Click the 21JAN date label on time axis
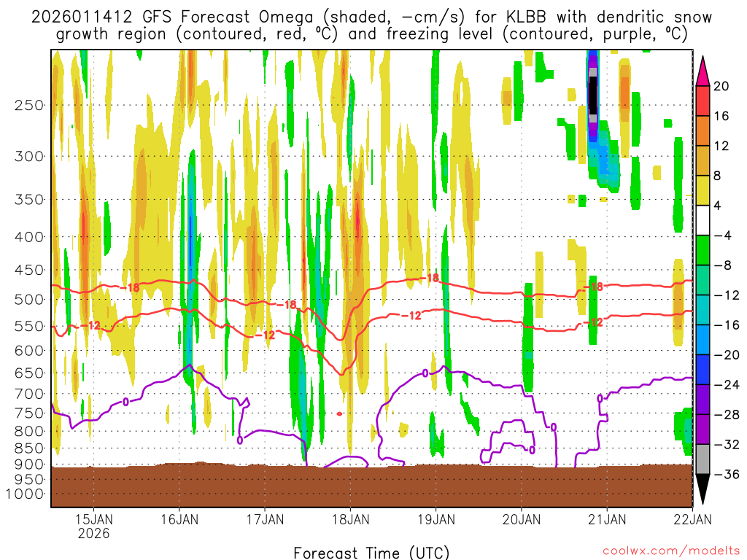 (606, 519)
